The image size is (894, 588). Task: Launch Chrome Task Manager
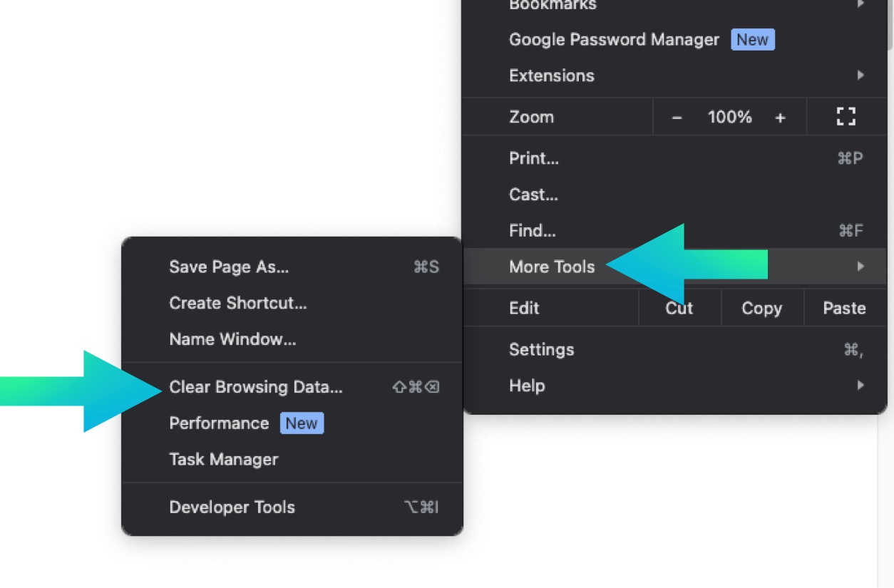pos(223,460)
